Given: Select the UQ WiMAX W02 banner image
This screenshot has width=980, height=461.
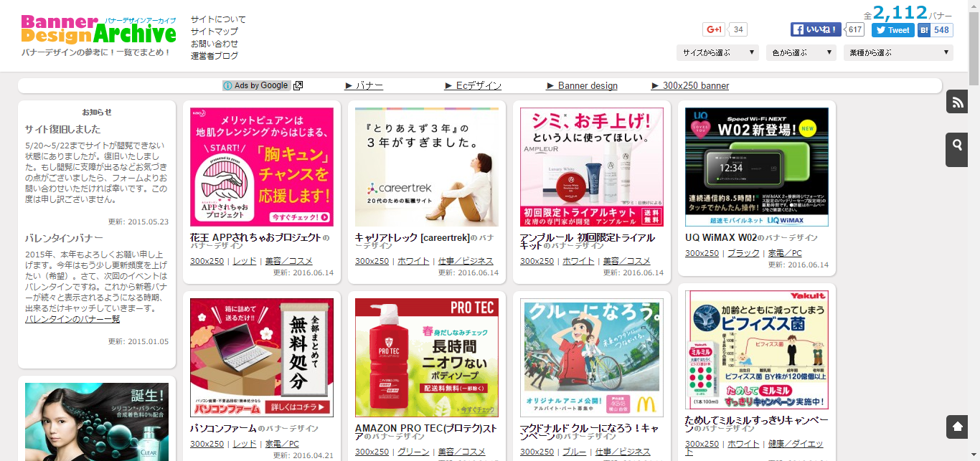Looking at the screenshot, I should (x=756, y=167).
